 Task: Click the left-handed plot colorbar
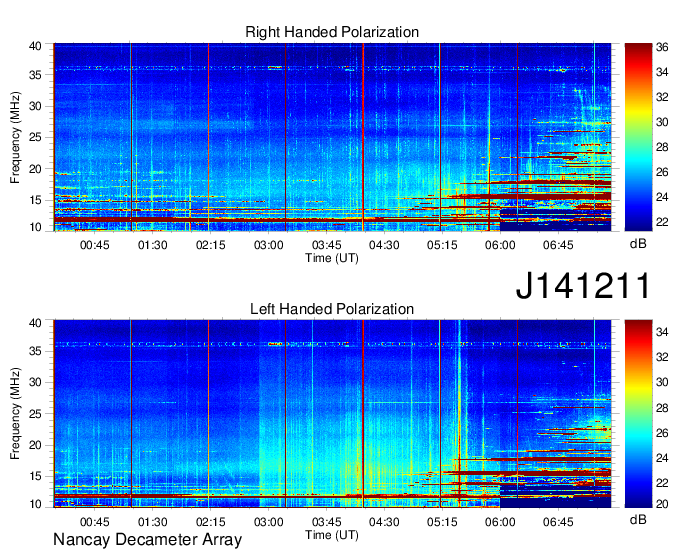tap(638, 414)
